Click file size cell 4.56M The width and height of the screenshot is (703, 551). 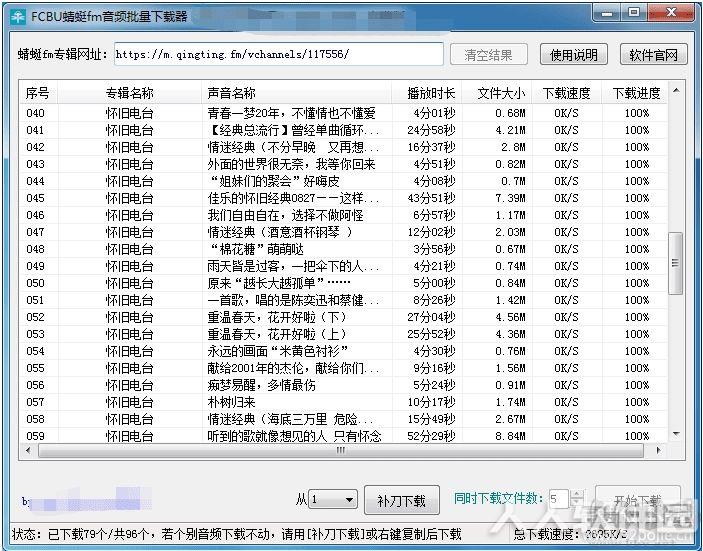(510, 317)
